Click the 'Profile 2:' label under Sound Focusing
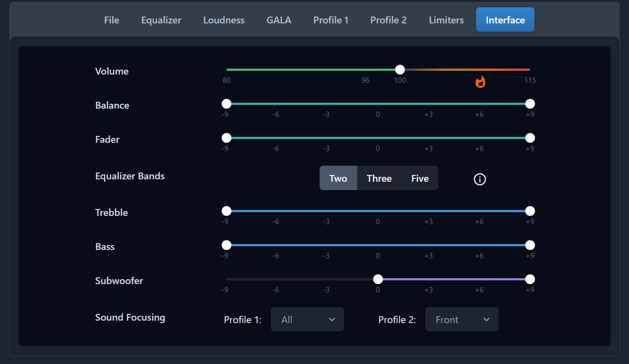The image size is (629, 364). coord(397,320)
